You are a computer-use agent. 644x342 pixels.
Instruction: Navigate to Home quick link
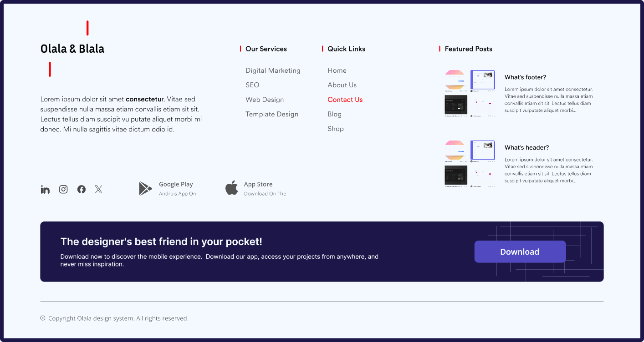[x=337, y=70]
